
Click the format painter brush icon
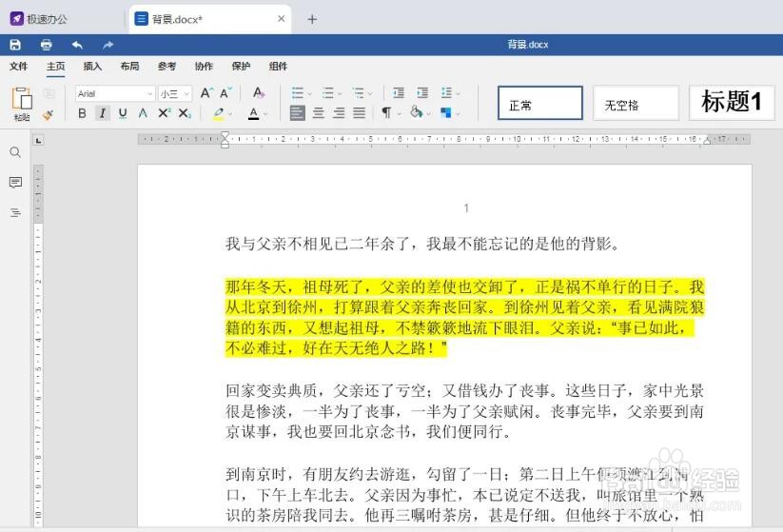pyautogui.click(x=48, y=115)
